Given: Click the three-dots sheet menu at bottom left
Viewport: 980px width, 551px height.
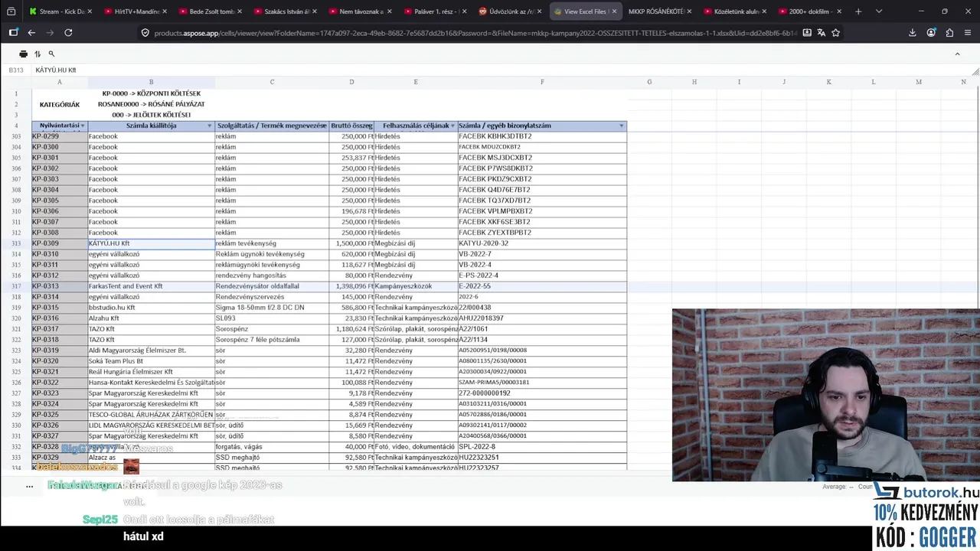Looking at the screenshot, I should (29, 486).
